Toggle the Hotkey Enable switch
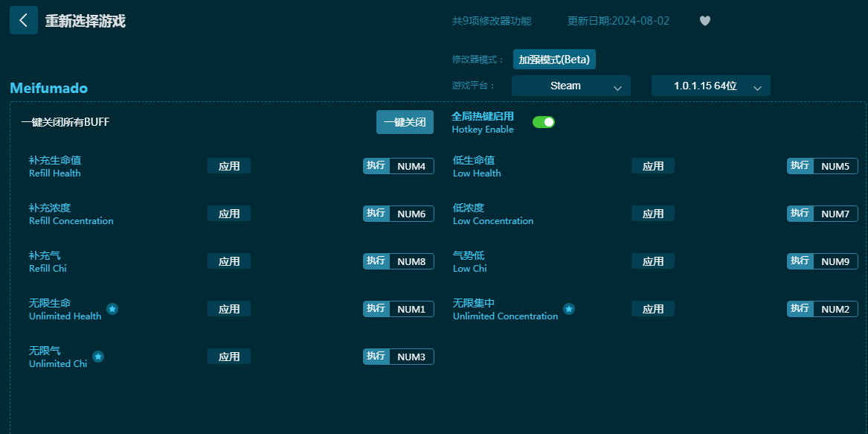 click(544, 122)
